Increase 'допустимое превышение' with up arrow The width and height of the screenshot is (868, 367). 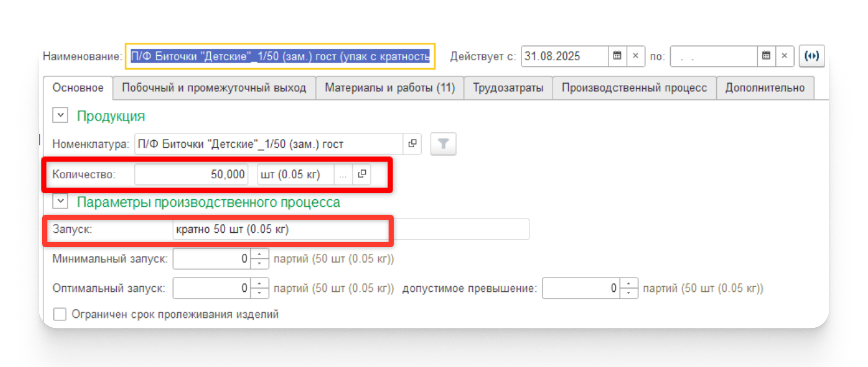click(629, 284)
